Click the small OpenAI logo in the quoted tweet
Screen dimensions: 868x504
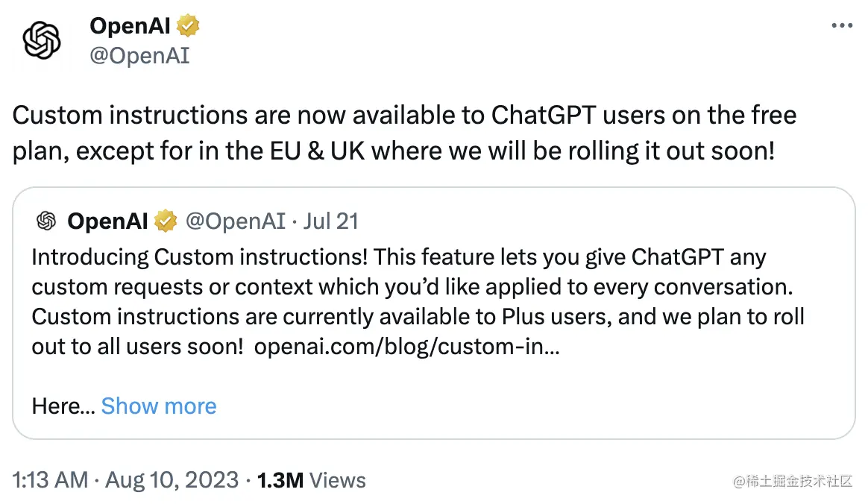[46, 221]
